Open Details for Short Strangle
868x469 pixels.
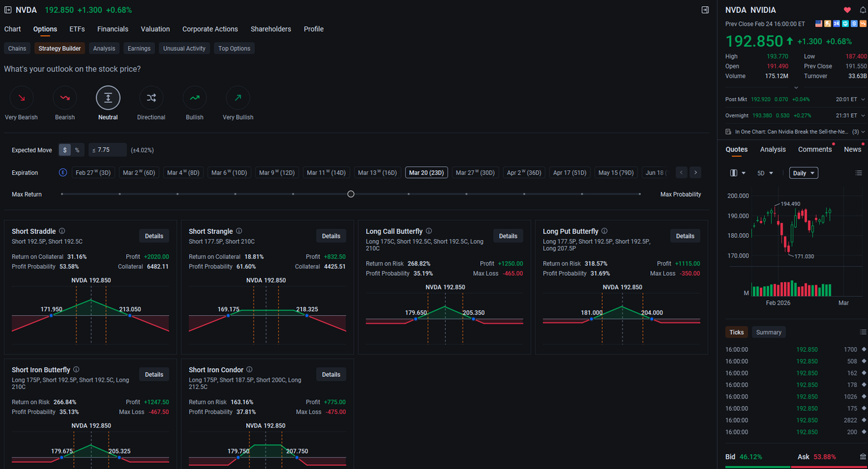(x=331, y=236)
